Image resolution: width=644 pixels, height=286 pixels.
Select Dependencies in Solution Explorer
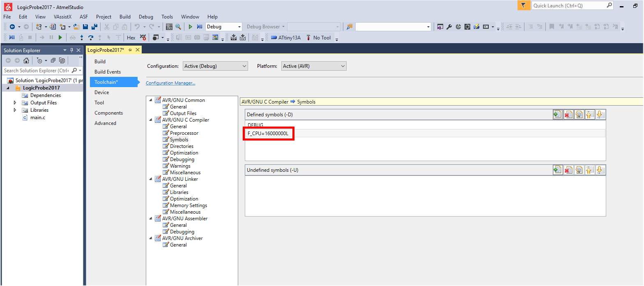(x=46, y=95)
